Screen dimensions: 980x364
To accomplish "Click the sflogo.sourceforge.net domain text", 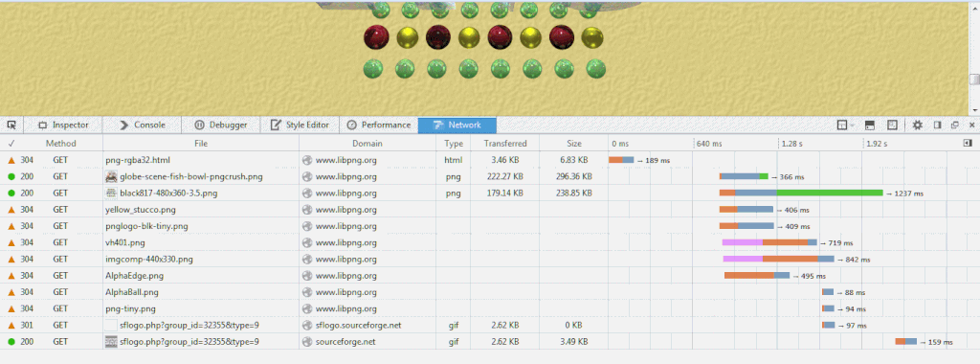I will pos(358,326).
